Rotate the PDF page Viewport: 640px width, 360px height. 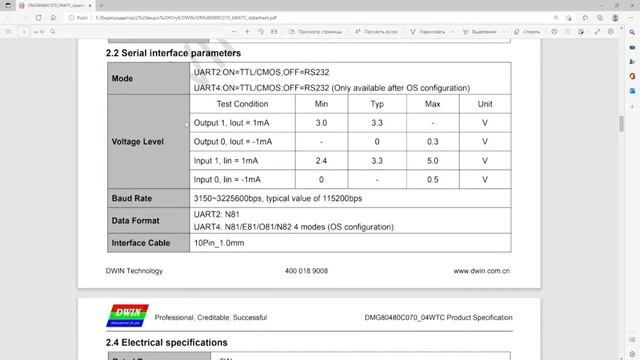260,31
